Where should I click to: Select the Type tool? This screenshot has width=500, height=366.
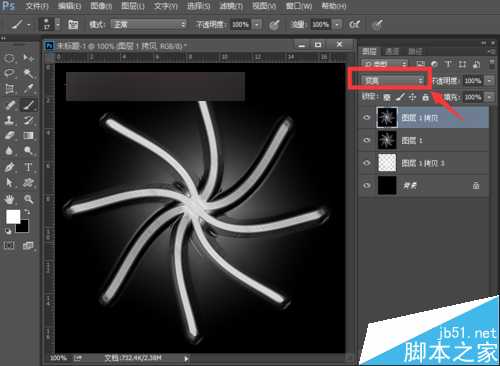pyautogui.click(x=29, y=167)
